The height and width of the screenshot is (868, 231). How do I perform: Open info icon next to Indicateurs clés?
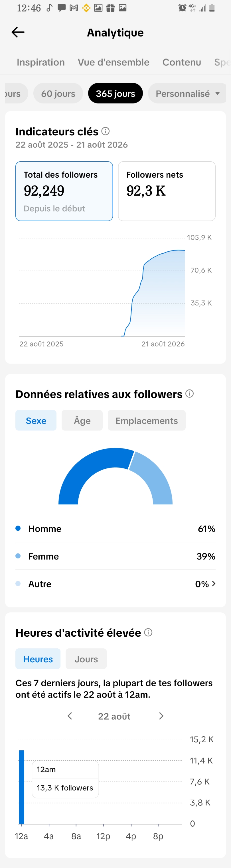(105, 131)
